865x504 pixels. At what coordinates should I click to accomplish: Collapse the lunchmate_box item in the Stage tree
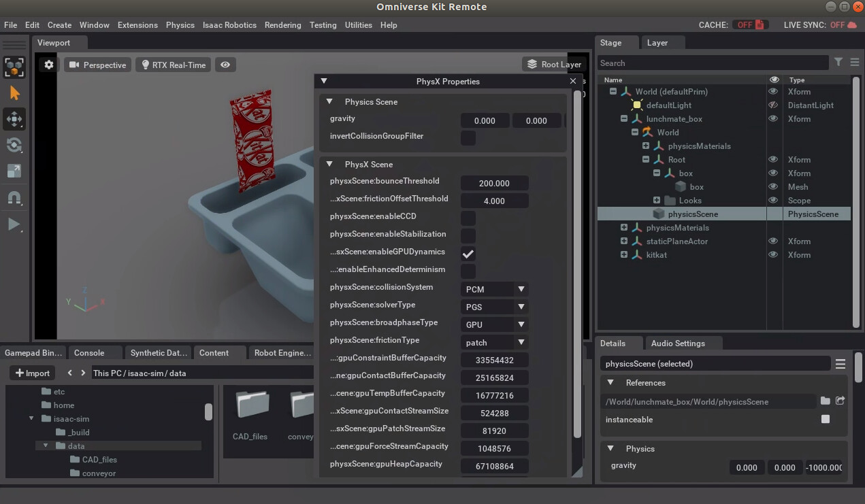click(x=624, y=118)
